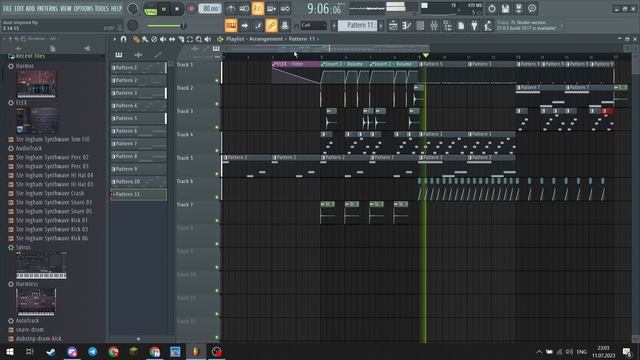Toggle the PAT/SONG mode switch
This screenshot has height=360, width=640.
click(151, 9)
